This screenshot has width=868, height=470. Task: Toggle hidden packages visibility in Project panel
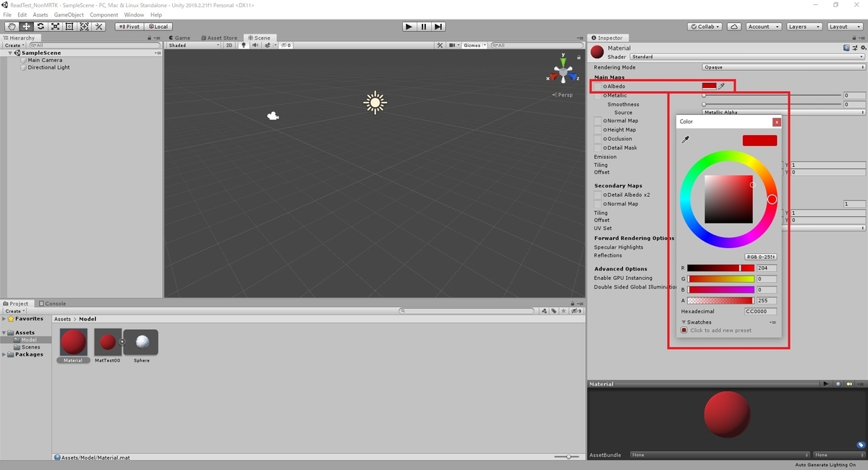(x=576, y=311)
